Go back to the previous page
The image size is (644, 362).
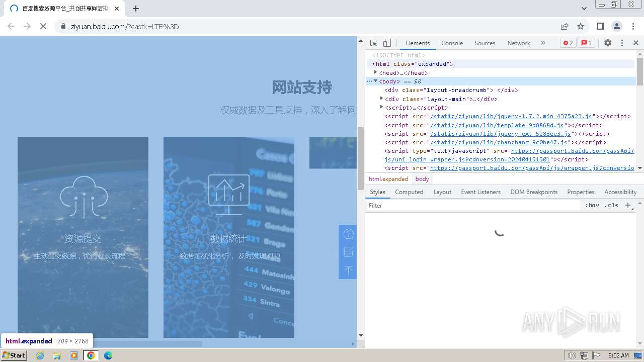point(11,26)
